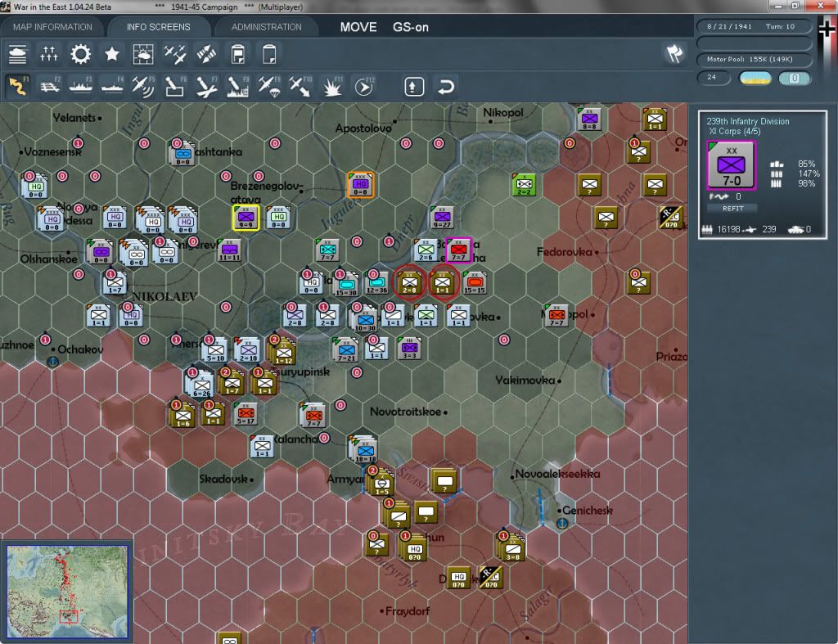Click the XI Corps (4/5) link
The height and width of the screenshot is (644, 838).
tap(734, 132)
